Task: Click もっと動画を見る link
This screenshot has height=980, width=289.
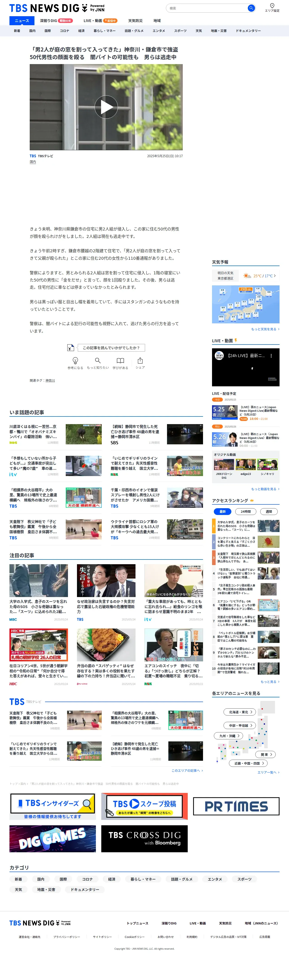Action: pos(265,489)
